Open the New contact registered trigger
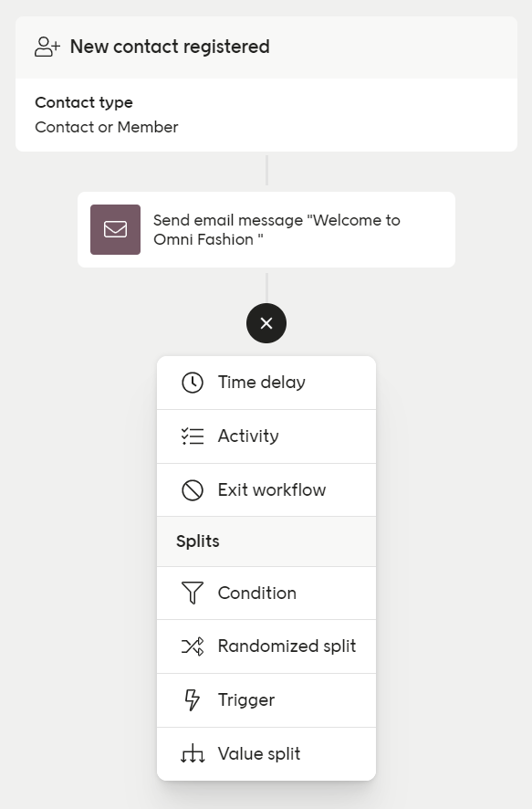 pos(266,47)
